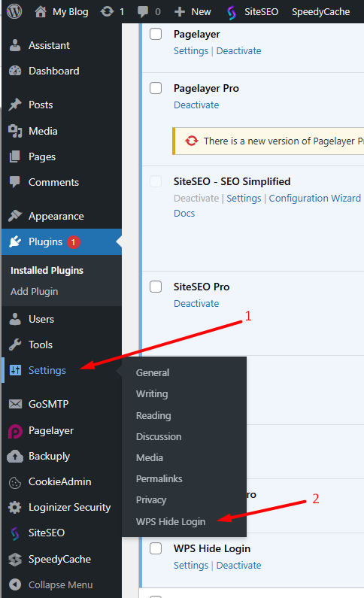364x598 pixels.
Task: Open Permalinks in Settings submenu
Action: point(159,478)
